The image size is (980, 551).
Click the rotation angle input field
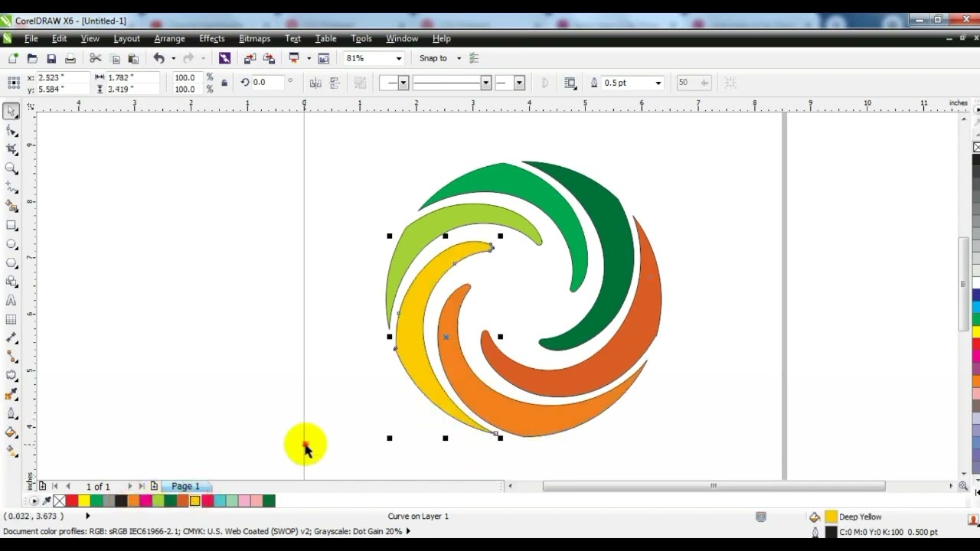268,83
